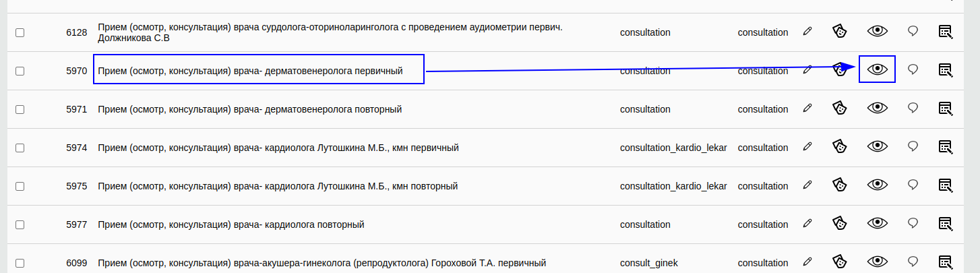Click the pencil edit icon for row 6128

pos(807,32)
